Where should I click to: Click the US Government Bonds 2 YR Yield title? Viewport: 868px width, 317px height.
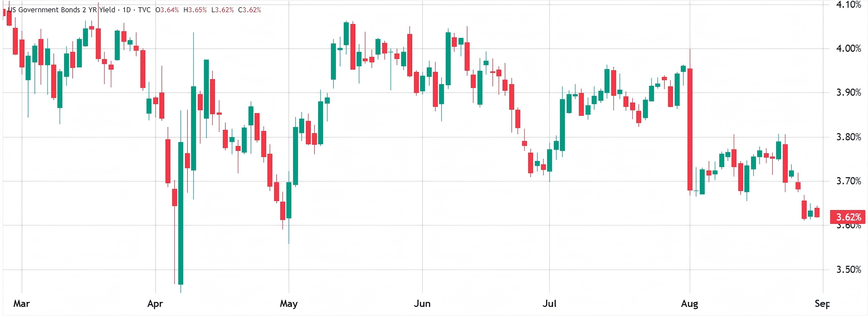coord(61,10)
